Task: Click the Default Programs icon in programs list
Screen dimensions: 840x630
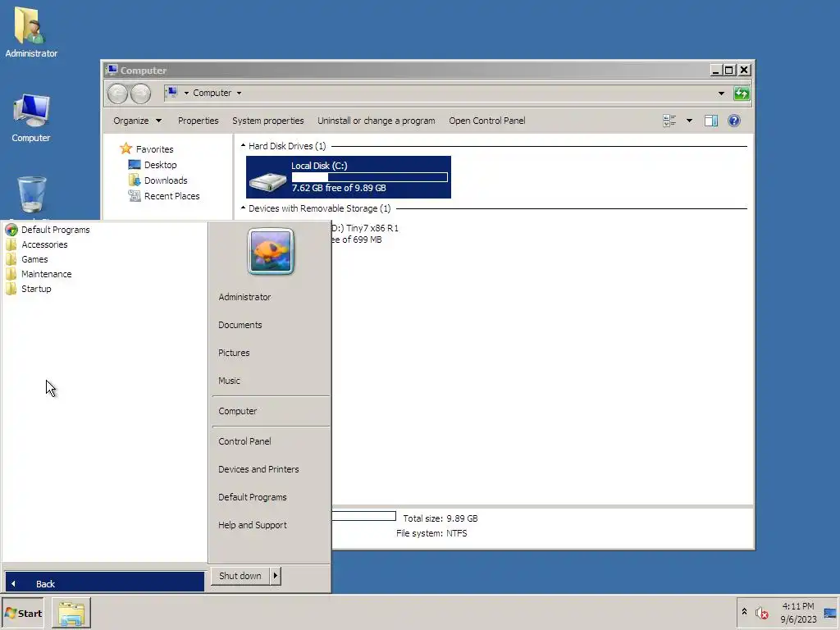Action: (x=11, y=230)
